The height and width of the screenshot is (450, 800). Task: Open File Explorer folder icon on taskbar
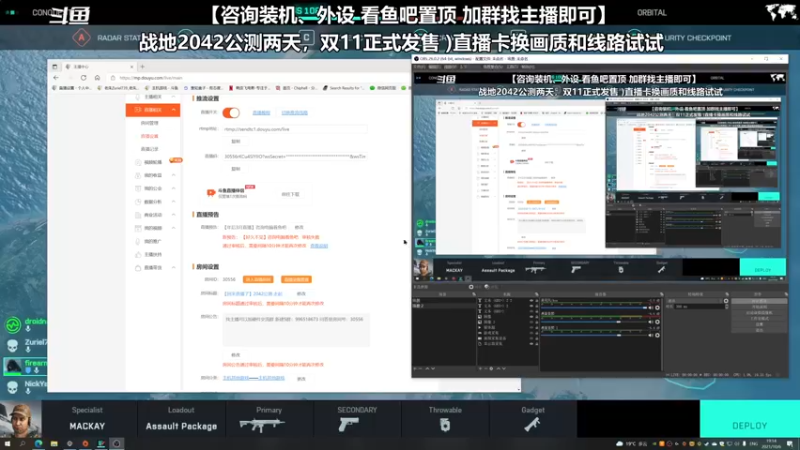[54, 444]
